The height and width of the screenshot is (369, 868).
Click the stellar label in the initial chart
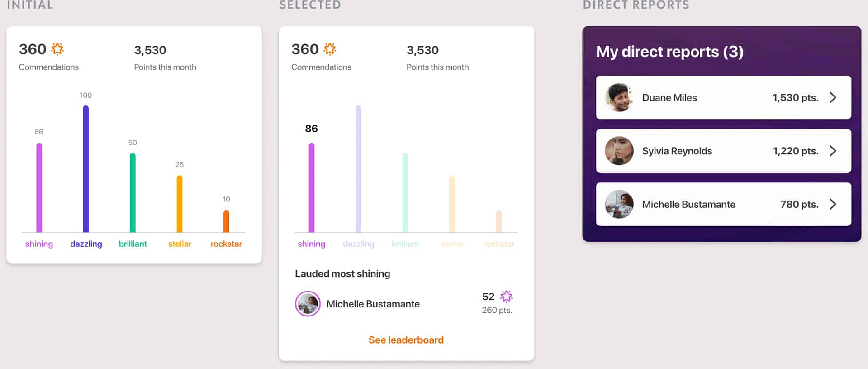180,244
